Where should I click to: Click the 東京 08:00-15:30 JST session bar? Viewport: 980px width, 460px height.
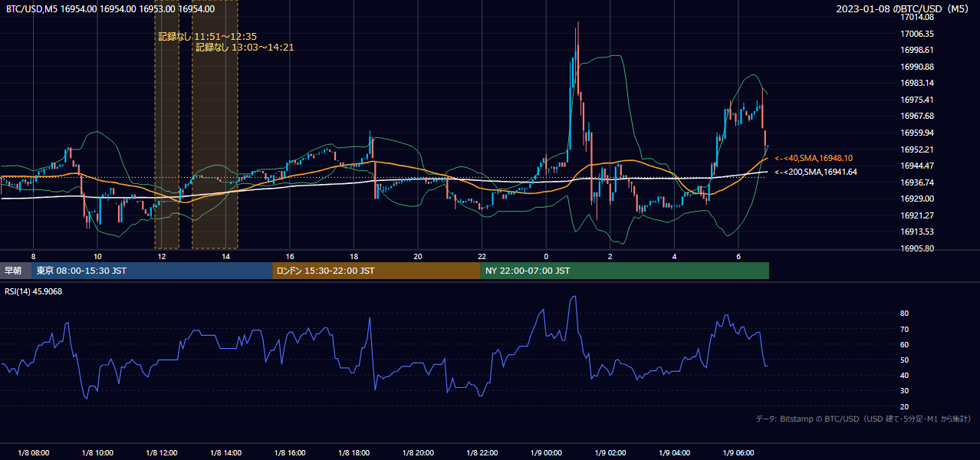(153, 271)
